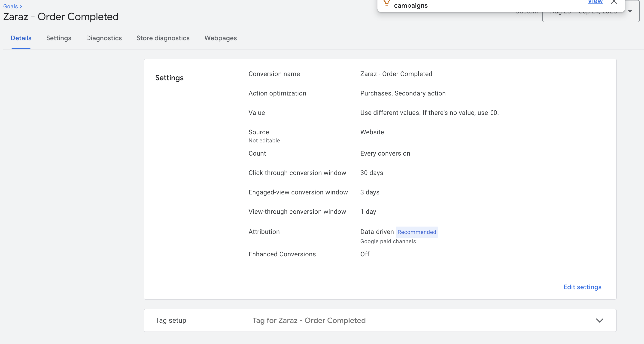Click Edit settings
Viewport: 644px width, 344px height.
click(582, 287)
